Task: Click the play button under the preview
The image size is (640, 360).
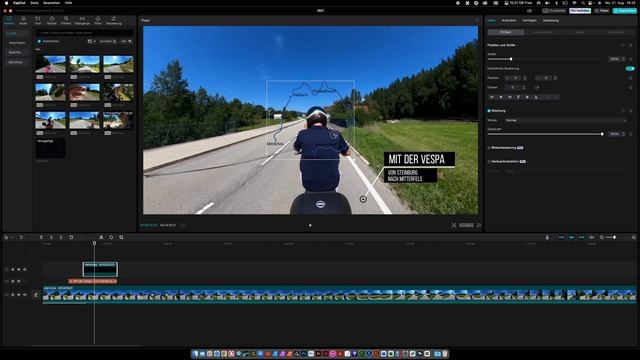Action: point(310,225)
